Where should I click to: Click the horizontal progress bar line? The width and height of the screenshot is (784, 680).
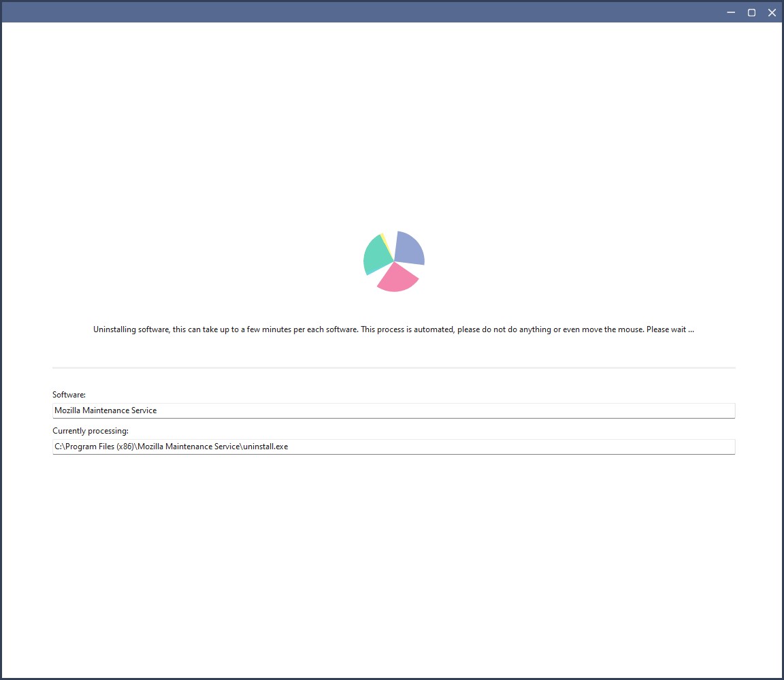coord(394,368)
